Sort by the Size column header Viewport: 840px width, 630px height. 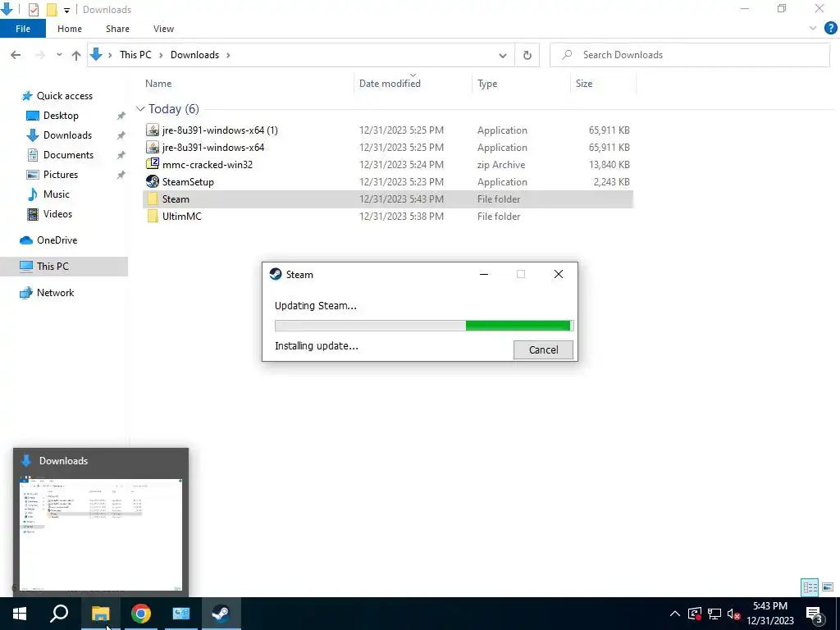[x=584, y=84]
